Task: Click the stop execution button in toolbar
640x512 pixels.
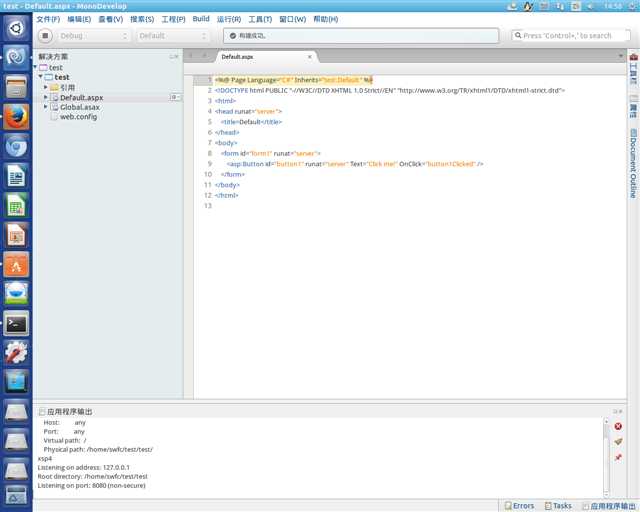Action: point(45,36)
